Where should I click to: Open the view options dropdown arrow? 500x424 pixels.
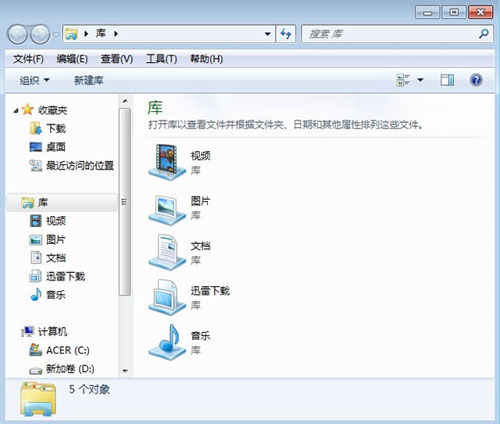tap(420, 80)
